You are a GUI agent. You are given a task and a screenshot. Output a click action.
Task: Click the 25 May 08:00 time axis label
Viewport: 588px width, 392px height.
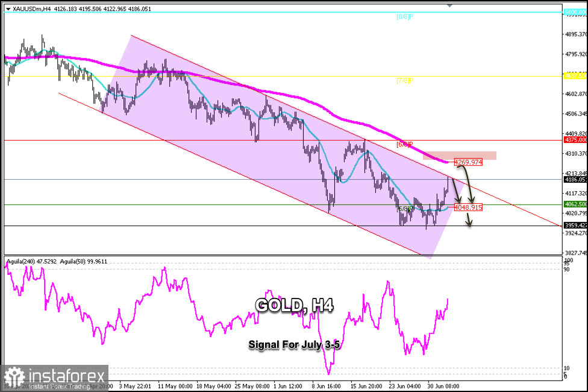[252, 386]
